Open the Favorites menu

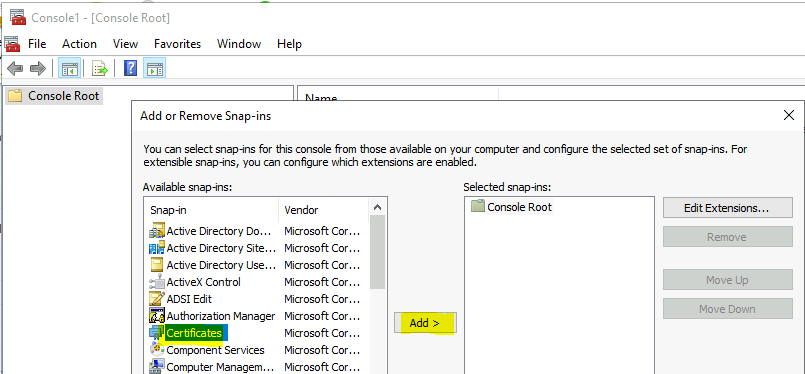coord(178,44)
